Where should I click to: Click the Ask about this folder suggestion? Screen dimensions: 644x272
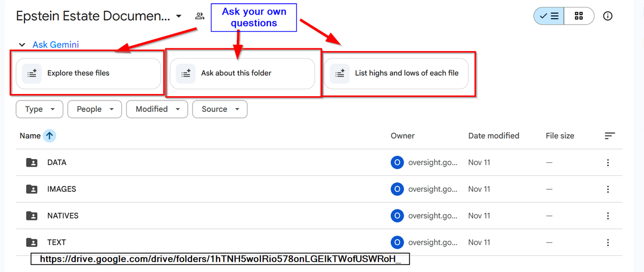coord(243,73)
